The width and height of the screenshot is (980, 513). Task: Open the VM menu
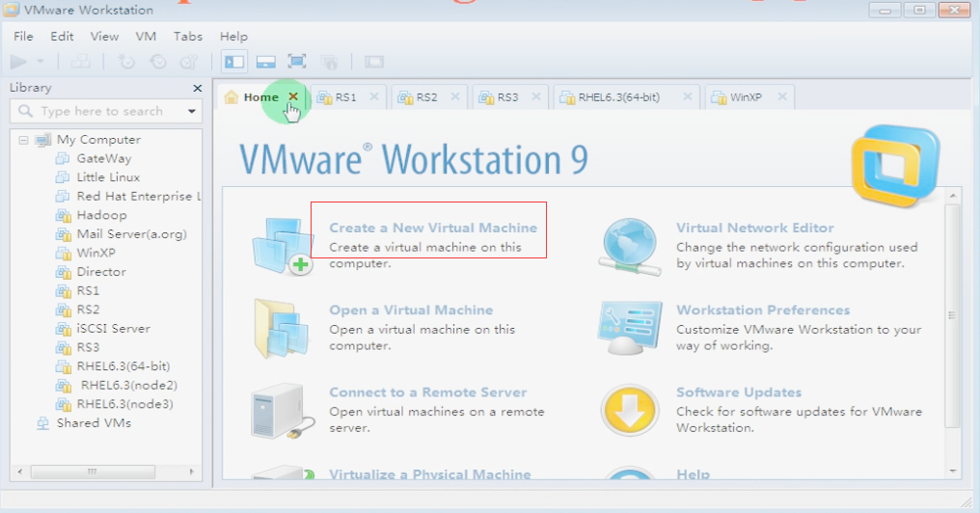click(x=146, y=37)
